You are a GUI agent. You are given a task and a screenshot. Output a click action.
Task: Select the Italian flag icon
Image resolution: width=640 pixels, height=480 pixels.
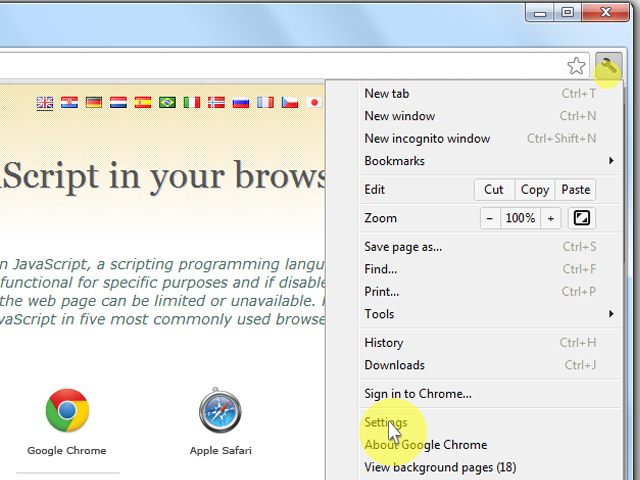191,102
